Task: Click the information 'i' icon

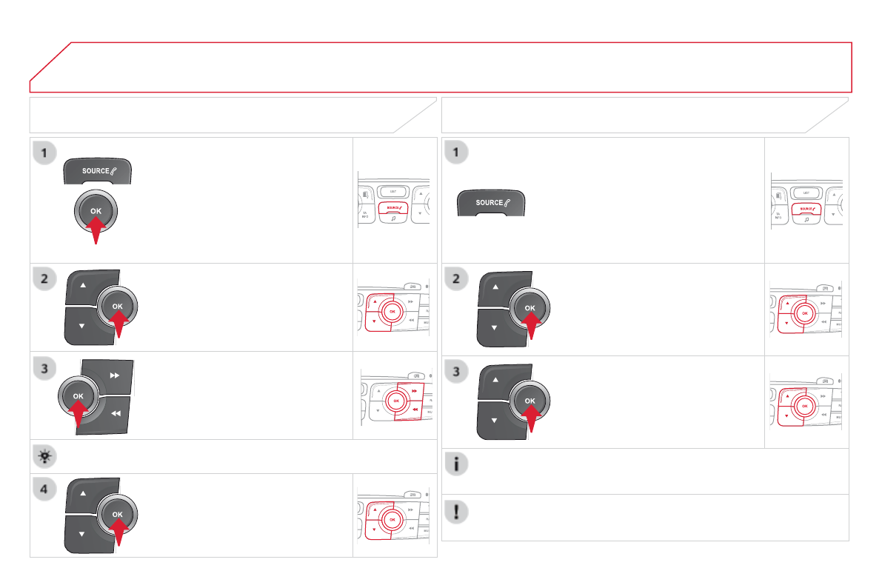Action: [x=457, y=464]
